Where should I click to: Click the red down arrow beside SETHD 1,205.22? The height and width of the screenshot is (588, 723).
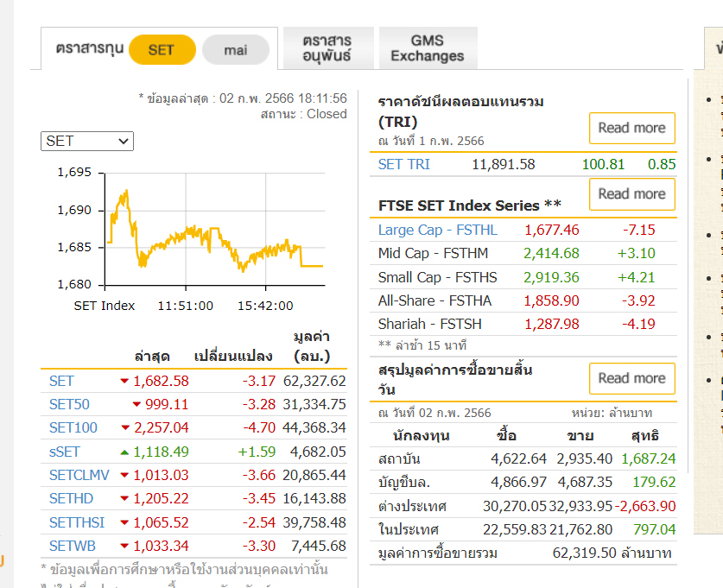click(x=124, y=499)
